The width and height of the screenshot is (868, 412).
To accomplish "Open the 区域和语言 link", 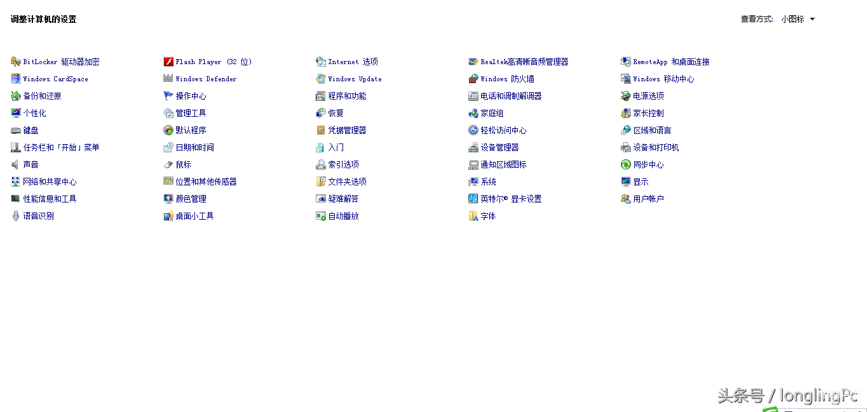I will [653, 130].
